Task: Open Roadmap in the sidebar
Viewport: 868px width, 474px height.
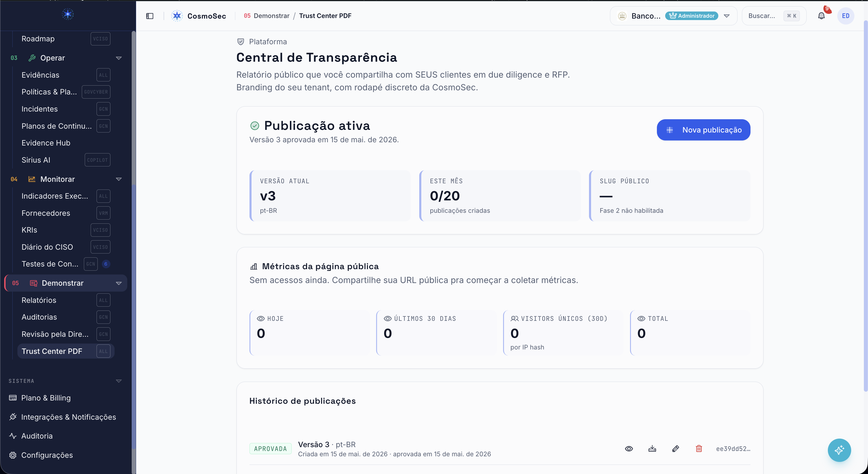Action: [66, 39]
